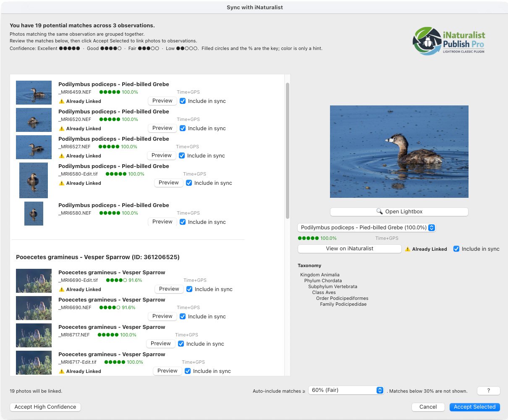The image size is (508, 420).
Task: Click warning icon for _MRI6459.NEF row
Action: tap(62, 101)
